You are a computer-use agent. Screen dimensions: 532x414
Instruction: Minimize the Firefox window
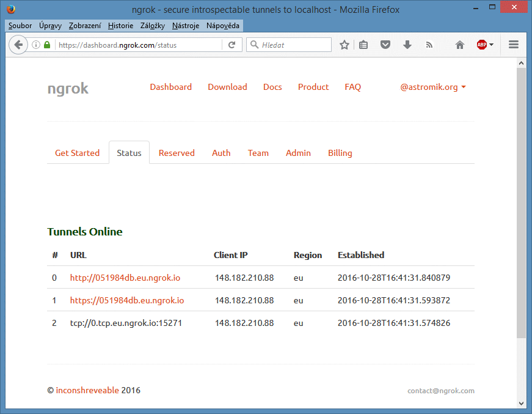476,8
